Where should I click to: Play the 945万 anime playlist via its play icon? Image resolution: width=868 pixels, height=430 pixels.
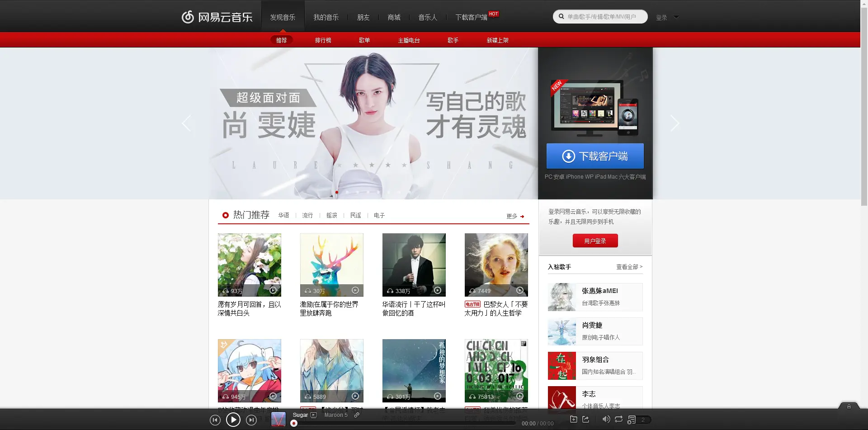coord(273,396)
